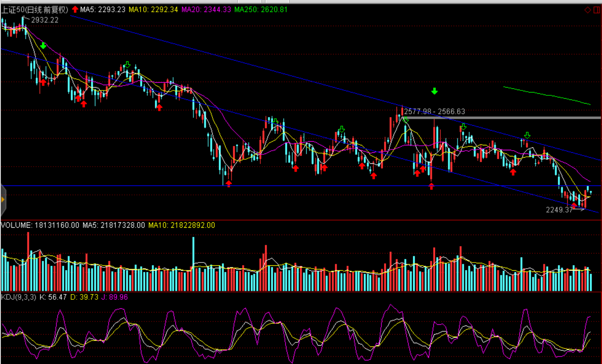Open the 上证50 (日线.前复权) chart title

coord(35,9)
